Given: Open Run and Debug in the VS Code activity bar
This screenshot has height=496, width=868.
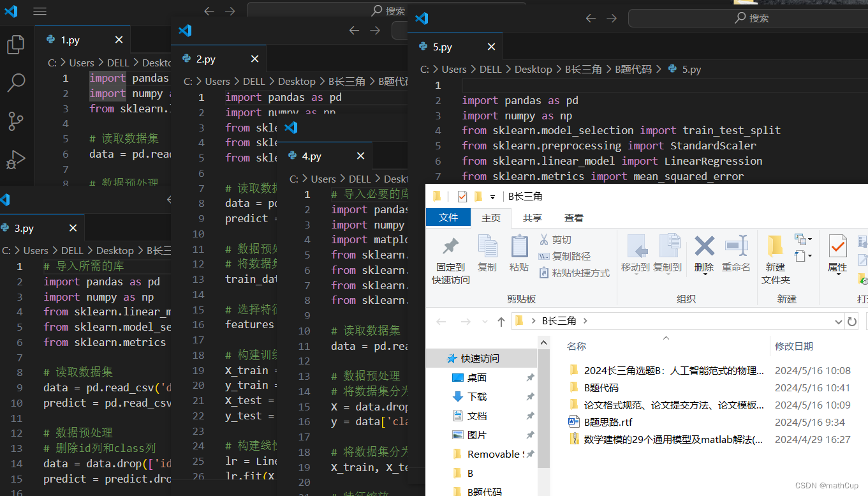Looking at the screenshot, I should pyautogui.click(x=15, y=159).
